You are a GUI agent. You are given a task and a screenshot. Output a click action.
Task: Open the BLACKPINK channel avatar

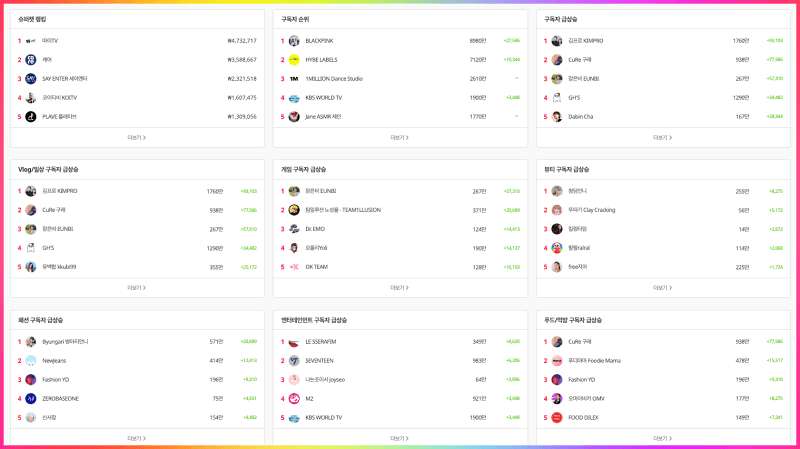coord(294,41)
